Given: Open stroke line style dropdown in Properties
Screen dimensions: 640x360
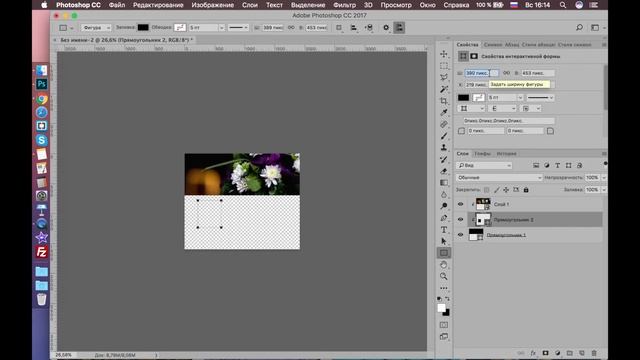Looking at the screenshot, I should click(540, 98).
